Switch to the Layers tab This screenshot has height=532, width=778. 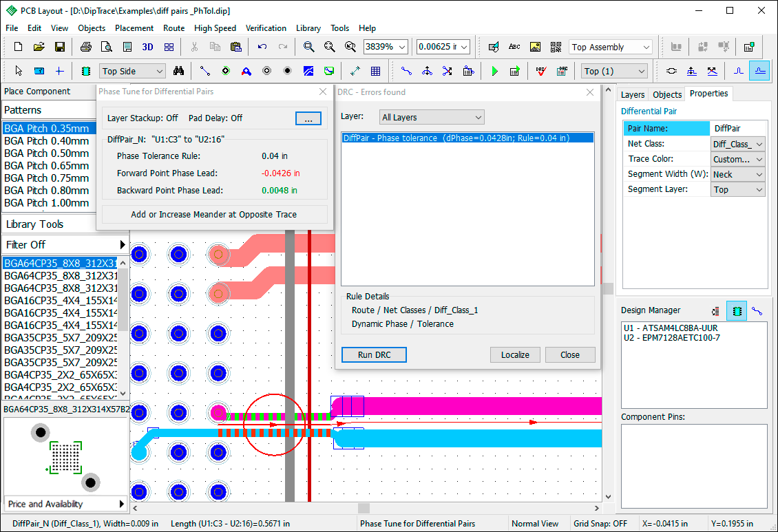pyautogui.click(x=633, y=94)
